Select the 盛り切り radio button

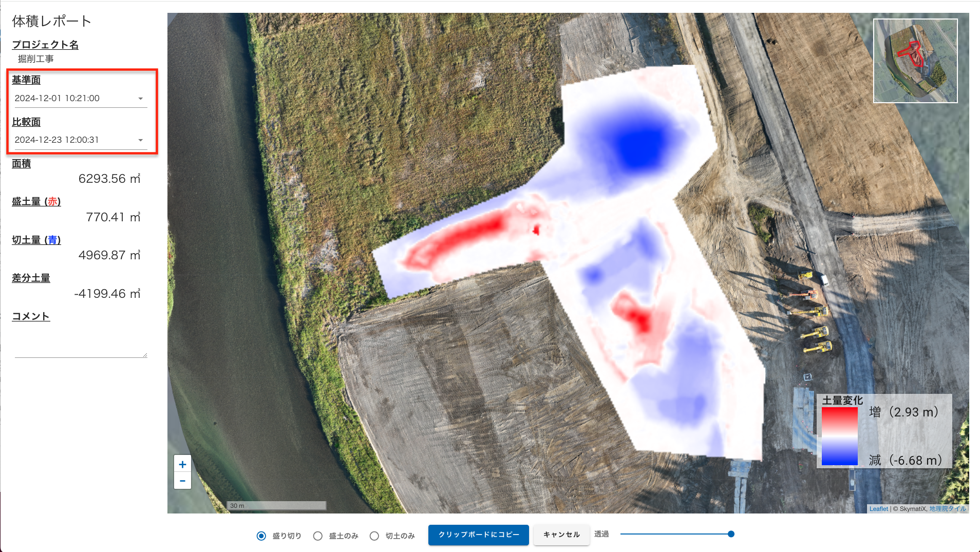(x=261, y=536)
